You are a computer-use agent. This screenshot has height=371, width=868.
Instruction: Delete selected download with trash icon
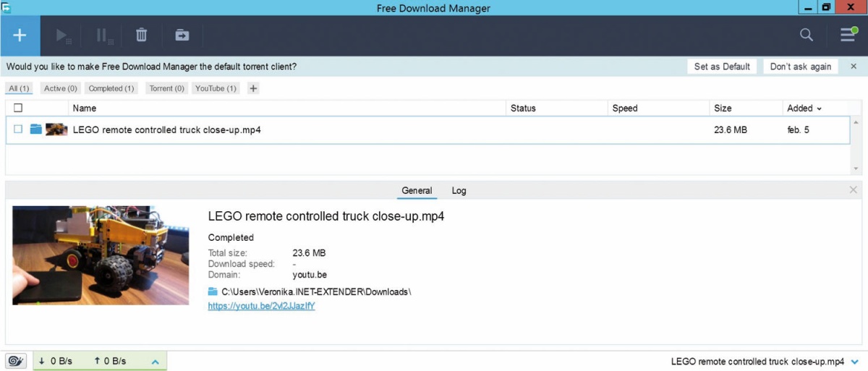coord(142,35)
